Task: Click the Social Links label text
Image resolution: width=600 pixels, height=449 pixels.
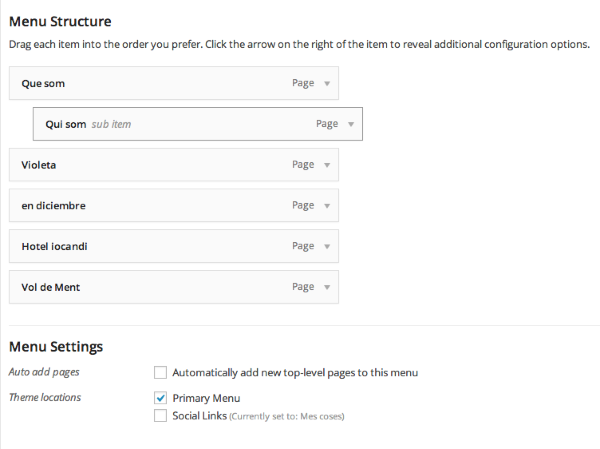Action: 199,415
